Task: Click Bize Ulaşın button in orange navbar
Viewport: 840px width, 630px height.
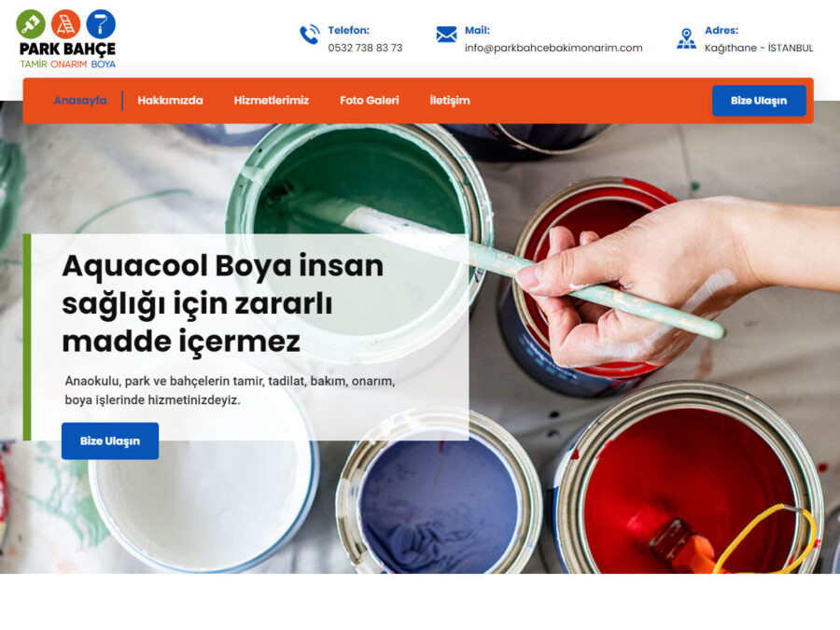Action: [x=759, y=100]
